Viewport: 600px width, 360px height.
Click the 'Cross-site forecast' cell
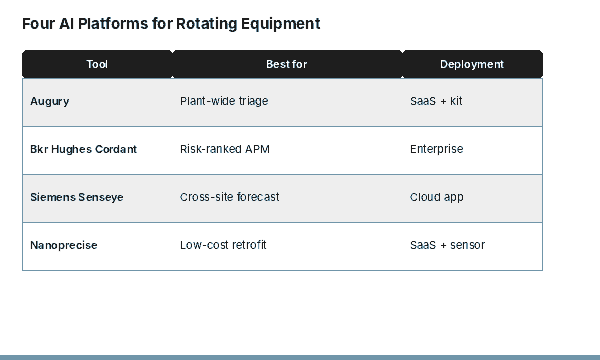[287, 198]
